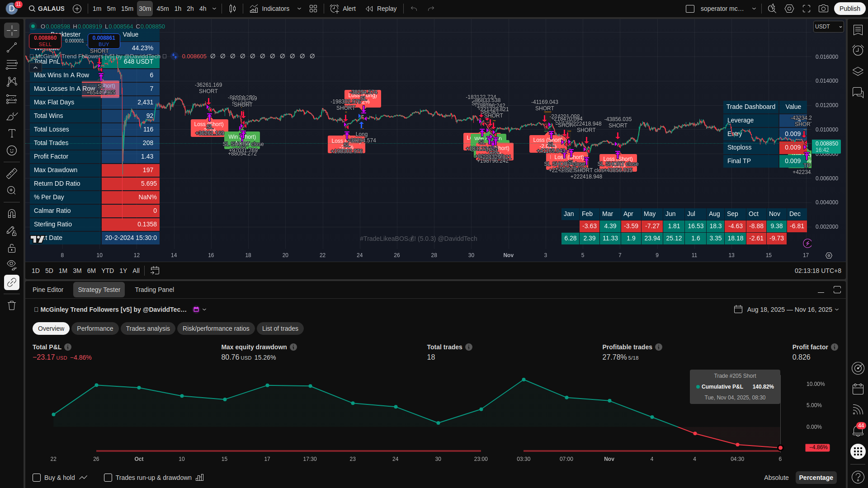The height and width of the screenshot is (488, 868).
Task: Open the List of trades tab
Action: tap(280, 328)
